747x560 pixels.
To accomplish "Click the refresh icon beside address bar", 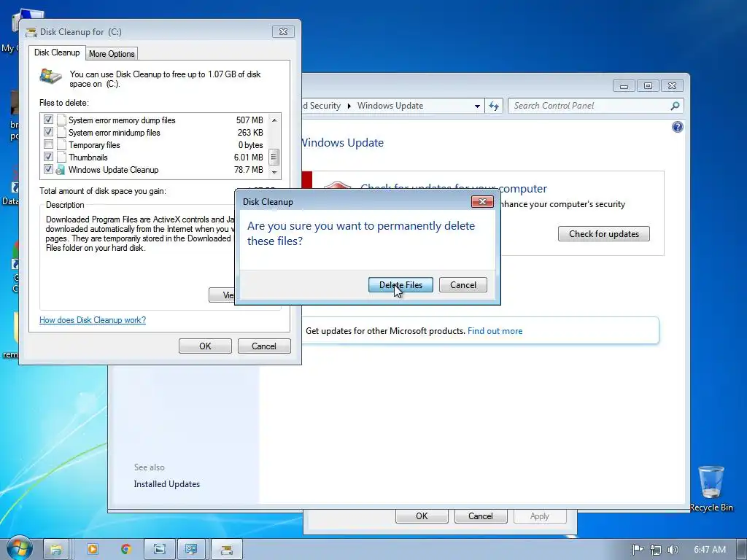I will (x=494, y=106).
